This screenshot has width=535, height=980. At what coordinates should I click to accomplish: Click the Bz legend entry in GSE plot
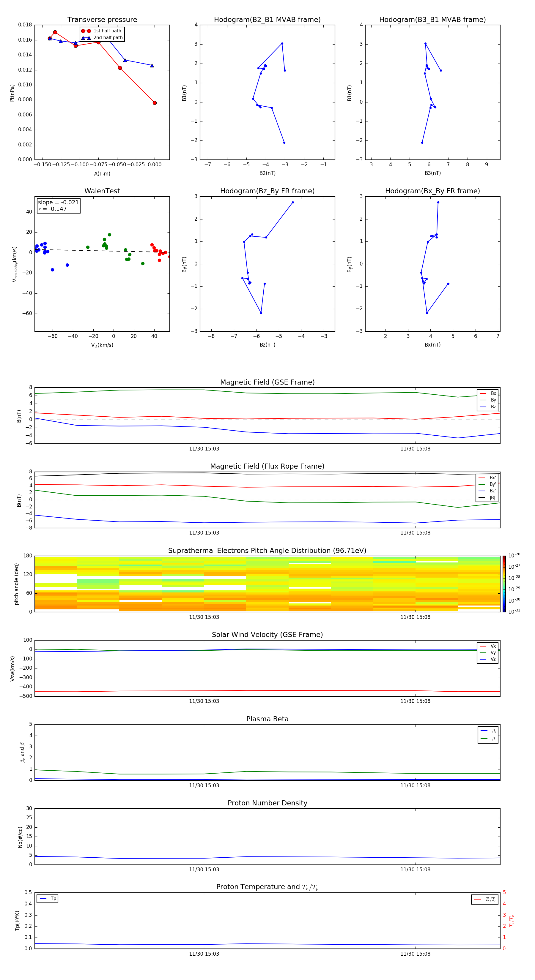pyautogui.click(x=488, y=407)
